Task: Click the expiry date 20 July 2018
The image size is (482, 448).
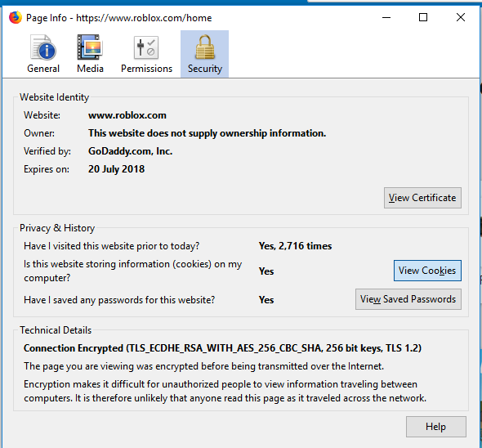Action: [116, 169]
